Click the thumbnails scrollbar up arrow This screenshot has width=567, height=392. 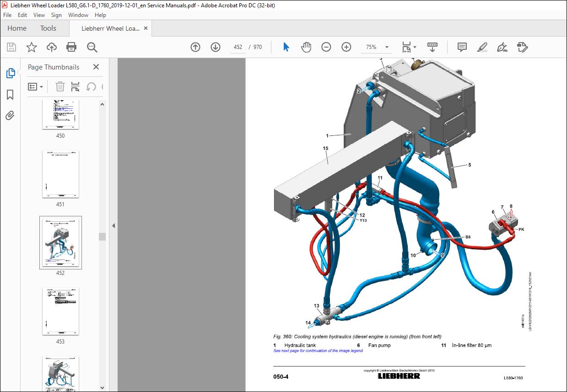[x=103, y=104]
